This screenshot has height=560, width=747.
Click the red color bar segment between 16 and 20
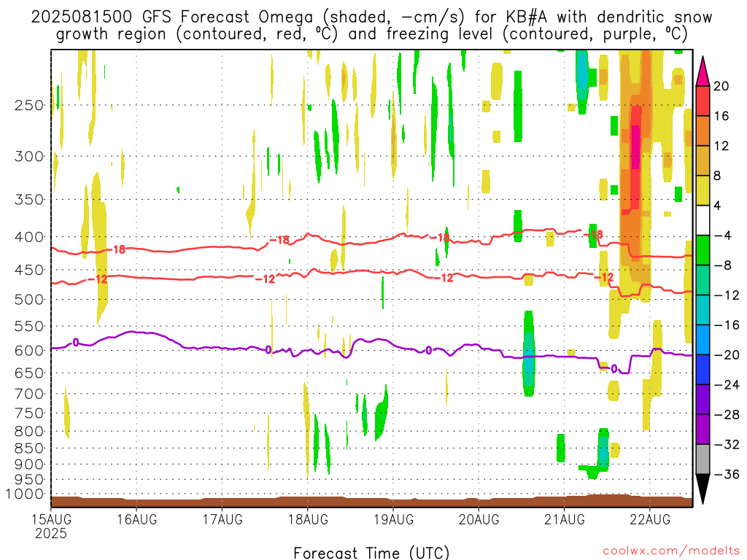point(703,101)
